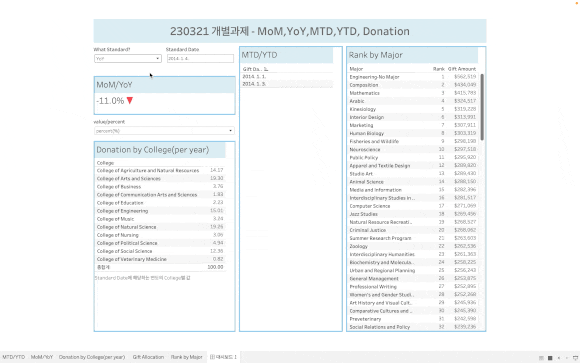This screenshot has height=363, width=580.
Task: Select the Arabic major row
Action: click(x=412, y=101)
